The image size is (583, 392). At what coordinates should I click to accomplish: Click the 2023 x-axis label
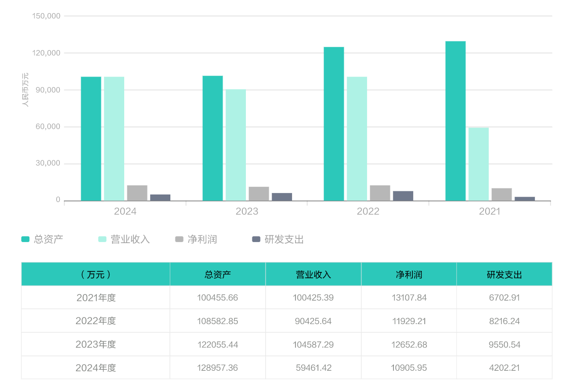tap(246, 211)
